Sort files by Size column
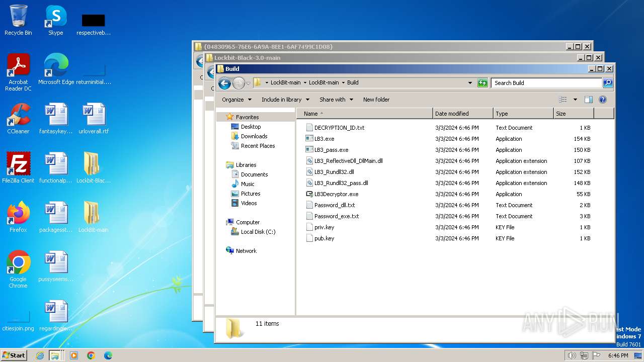Viewport: 644px width, 362px height. click(x=574, y=114)
